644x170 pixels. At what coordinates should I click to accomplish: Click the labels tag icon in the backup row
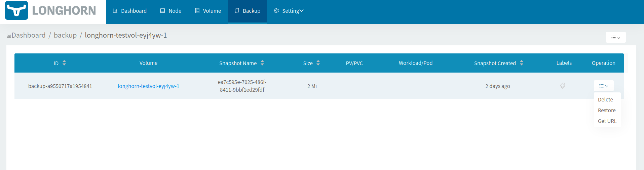(563, 86)
